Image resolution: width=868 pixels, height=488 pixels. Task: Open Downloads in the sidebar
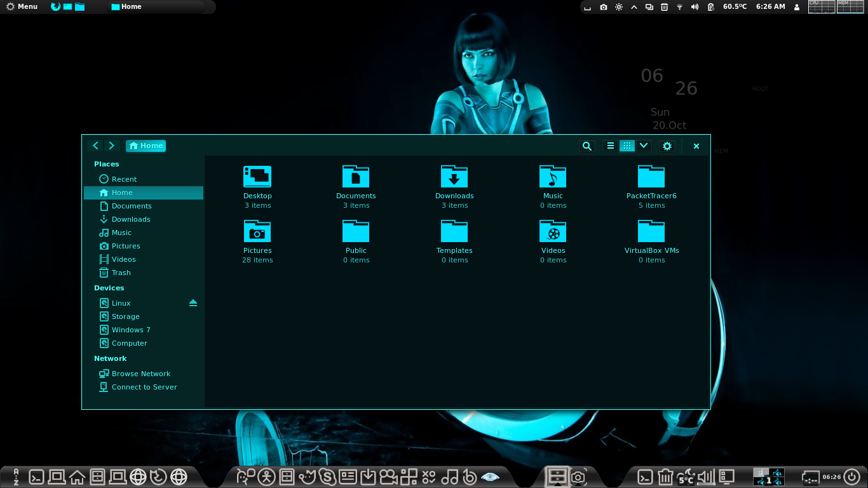click(x=144, y=219)
